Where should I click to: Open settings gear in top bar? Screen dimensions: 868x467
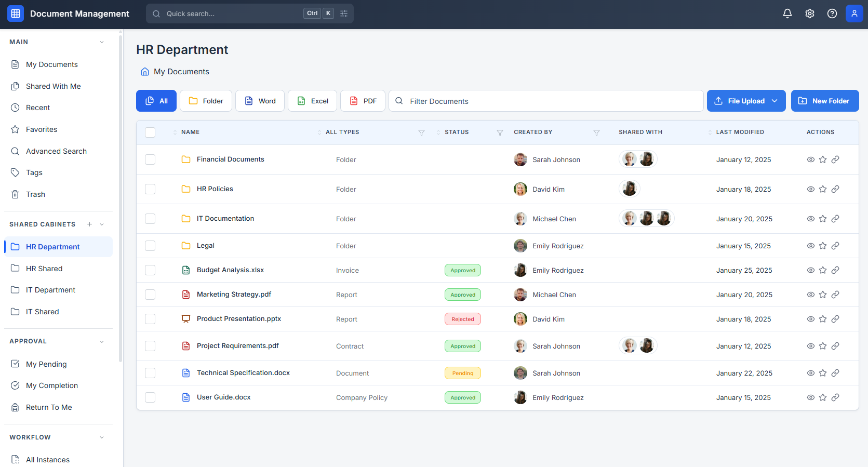pos(810,14)
